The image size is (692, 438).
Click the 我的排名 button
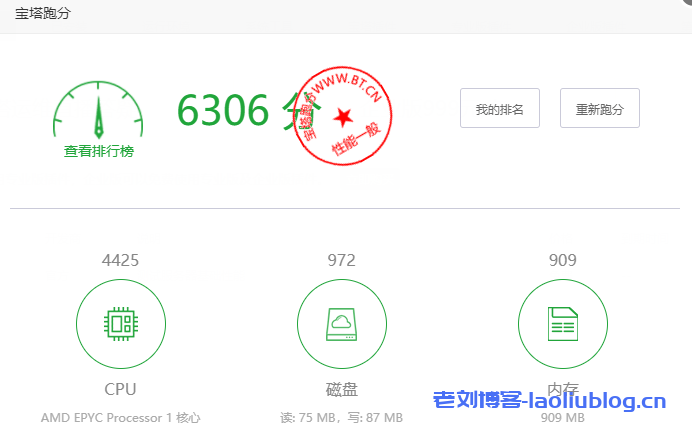tap(499, 109)
